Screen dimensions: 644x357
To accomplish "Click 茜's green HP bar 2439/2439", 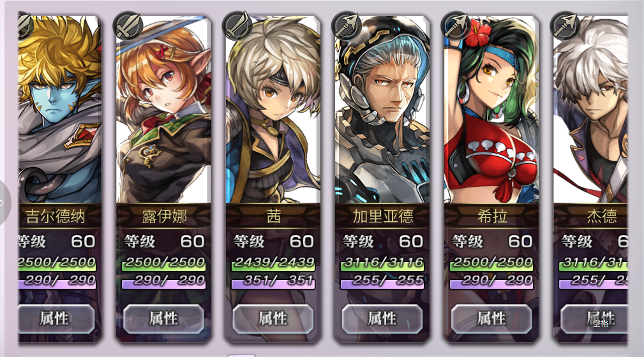I will point(273,263).
